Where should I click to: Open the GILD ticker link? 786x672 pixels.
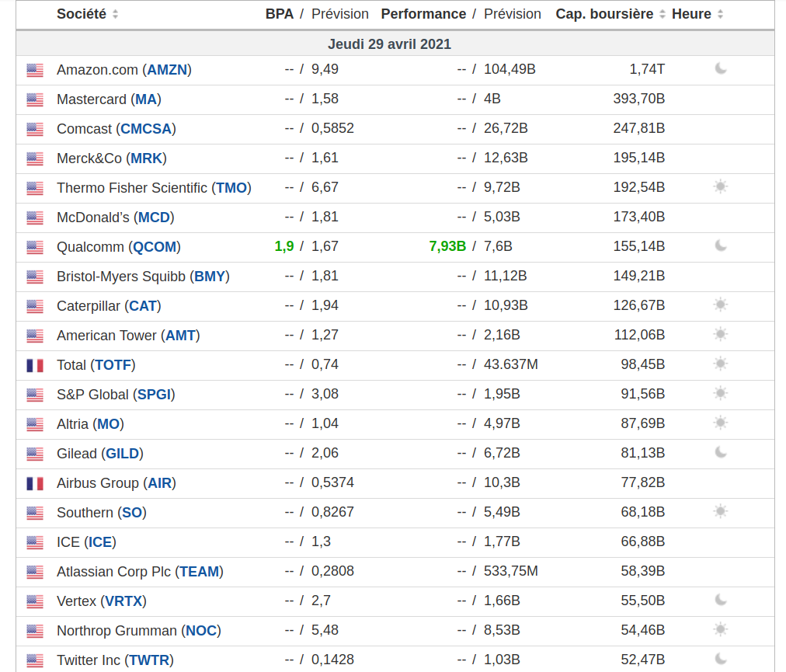pyautogui.click(x=122, y=454)
